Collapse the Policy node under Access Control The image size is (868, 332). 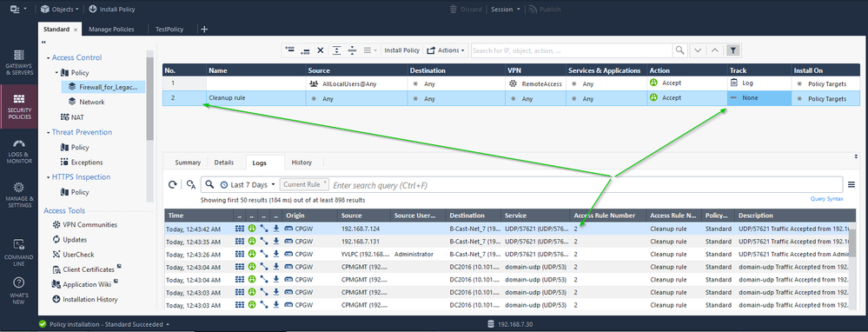click(x=56, y=72)
